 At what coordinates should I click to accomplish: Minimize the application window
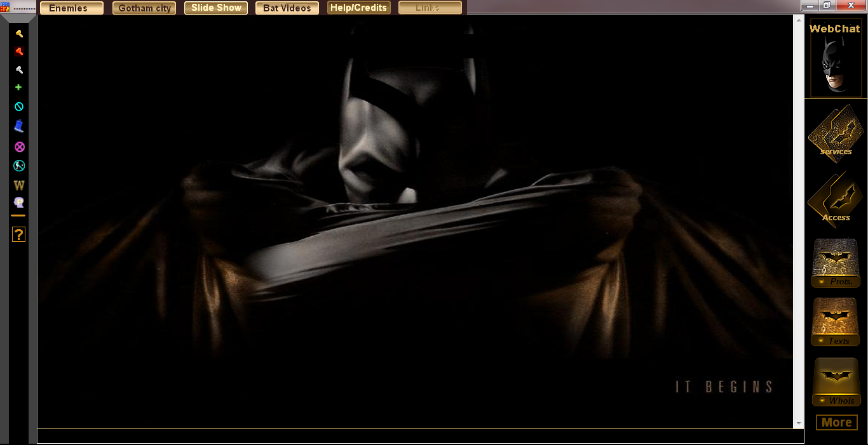point(809,6)
